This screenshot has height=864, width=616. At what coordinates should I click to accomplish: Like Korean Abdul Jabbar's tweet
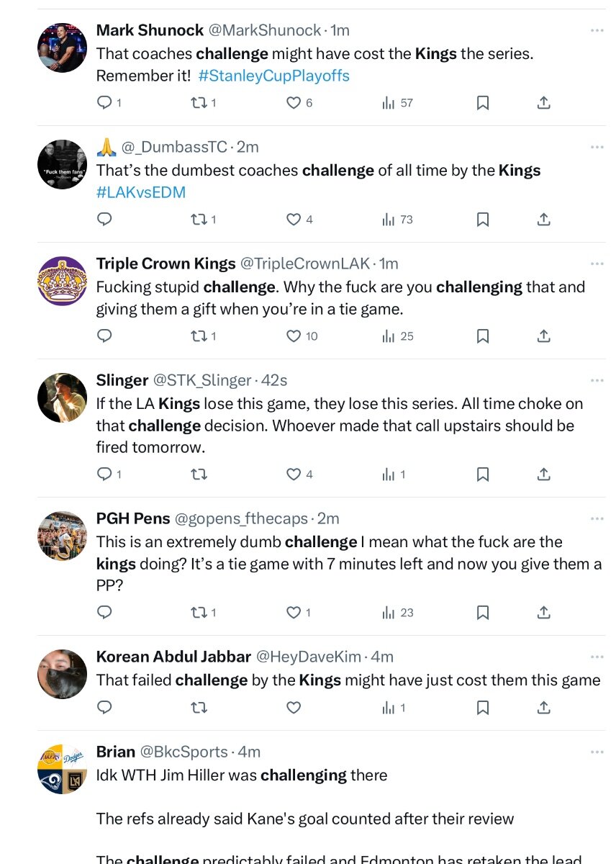coord(294,708)
